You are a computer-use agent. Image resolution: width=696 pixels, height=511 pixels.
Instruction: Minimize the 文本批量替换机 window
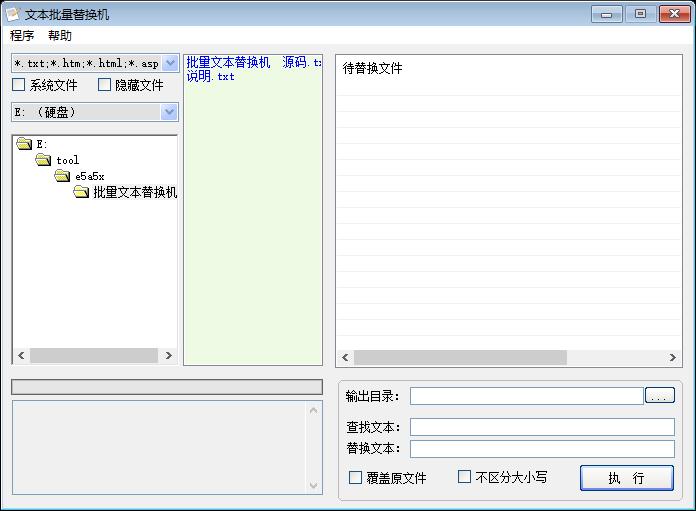607,14
